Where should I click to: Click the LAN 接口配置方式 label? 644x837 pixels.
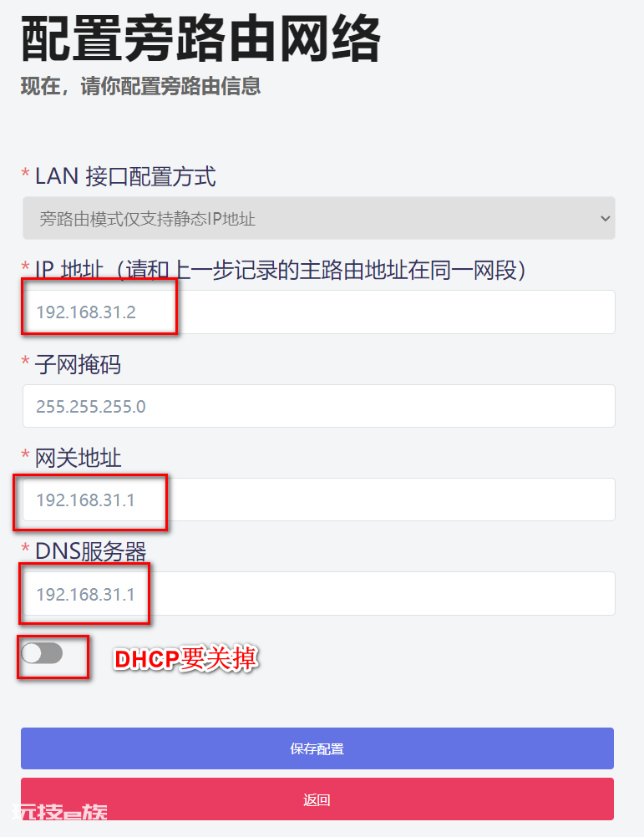(x=125, y=177)
